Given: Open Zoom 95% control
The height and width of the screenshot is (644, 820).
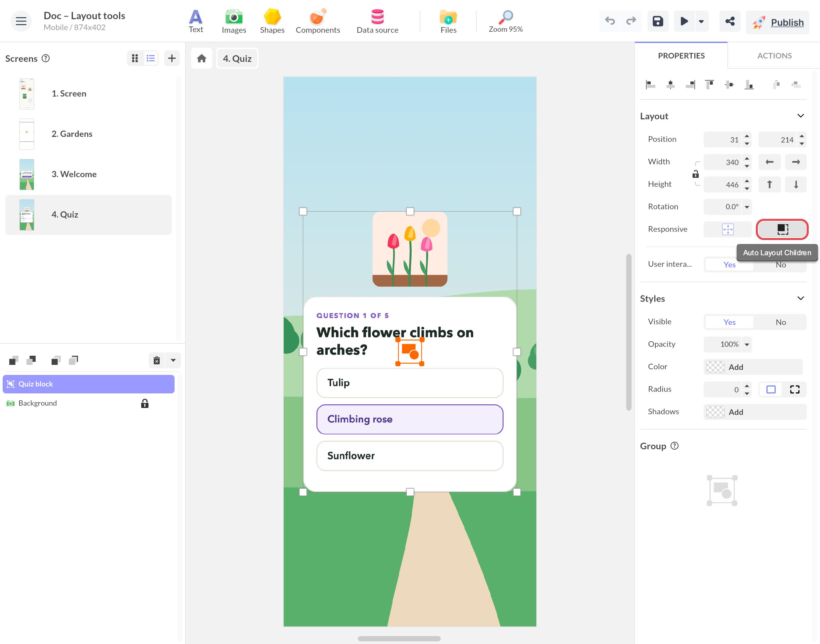Looking at the screenshot, I should (x=506, y=21).
